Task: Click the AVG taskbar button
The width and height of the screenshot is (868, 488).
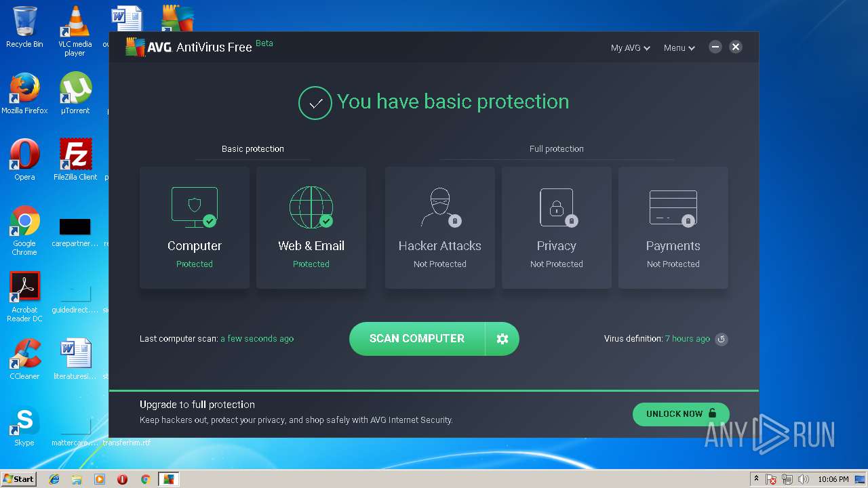Action: click(168, 479)
